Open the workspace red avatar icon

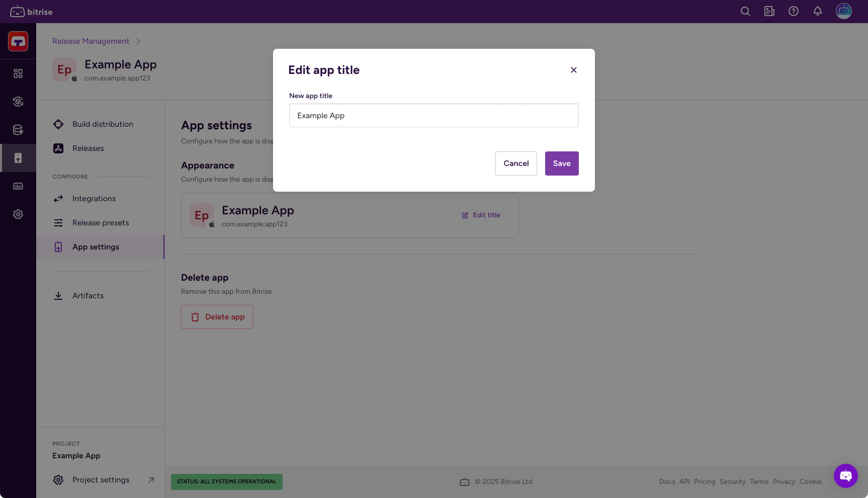[x=18, y=41]
